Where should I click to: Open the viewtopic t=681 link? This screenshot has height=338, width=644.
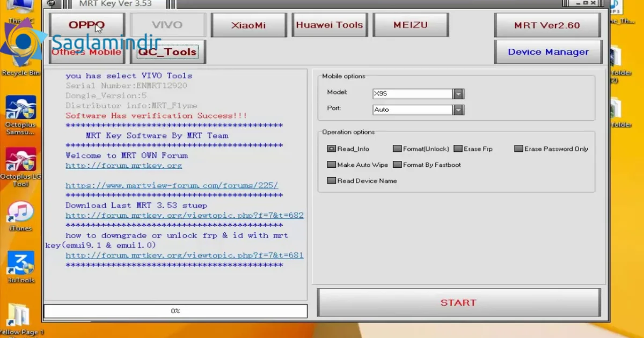click(185, 255)
